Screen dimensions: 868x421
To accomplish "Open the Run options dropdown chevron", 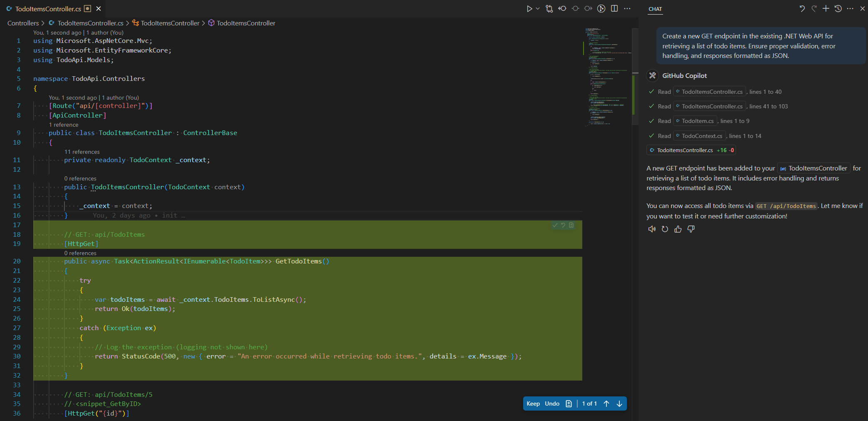I will click(537, 8).
